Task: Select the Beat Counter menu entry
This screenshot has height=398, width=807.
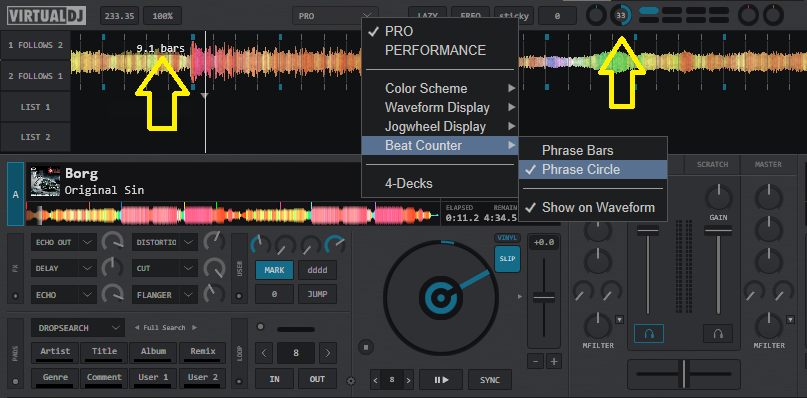Action: click(x=440, y=146)
